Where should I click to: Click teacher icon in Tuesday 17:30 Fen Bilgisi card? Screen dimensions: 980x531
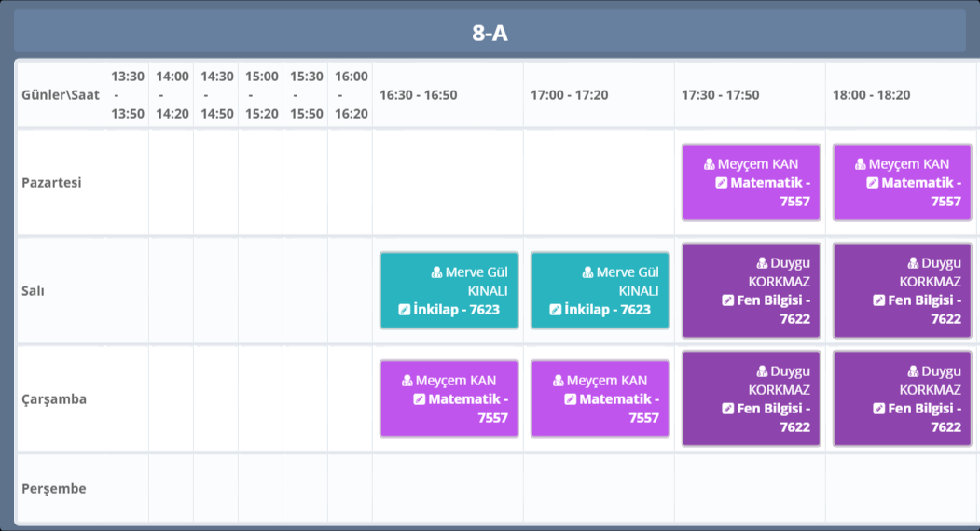tap(762, 263)
